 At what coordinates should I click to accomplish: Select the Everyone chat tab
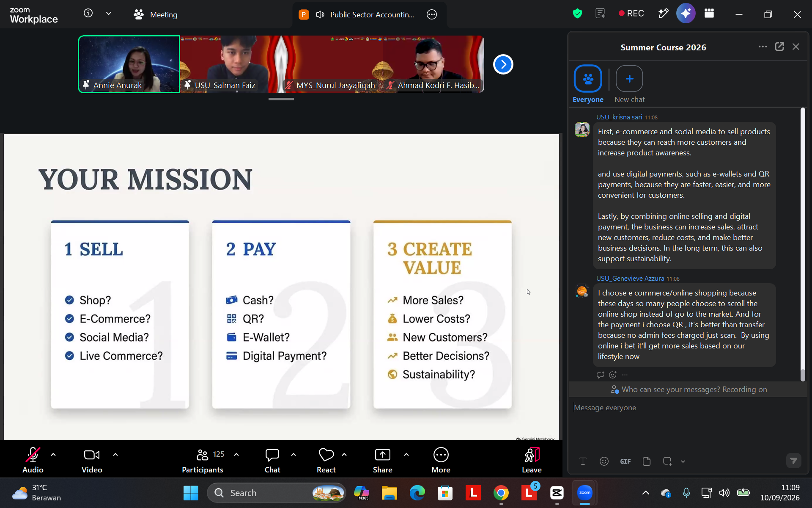588,84
